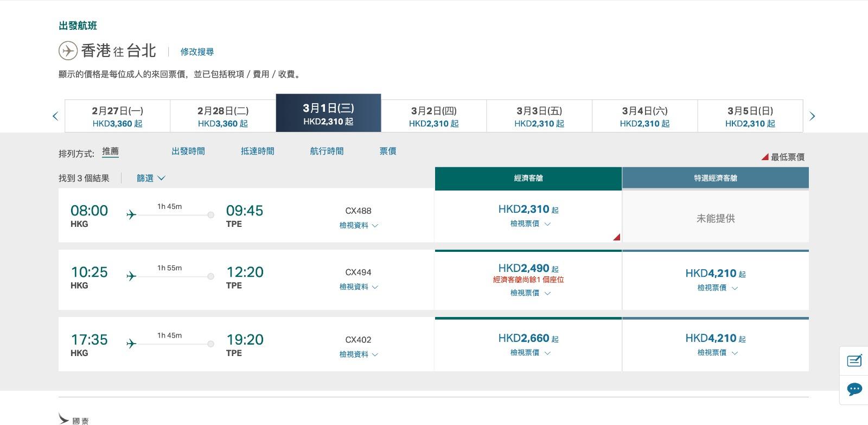868x425 pixels.
Task: Open the chat bubble icon
Action: tap(854, 389)
